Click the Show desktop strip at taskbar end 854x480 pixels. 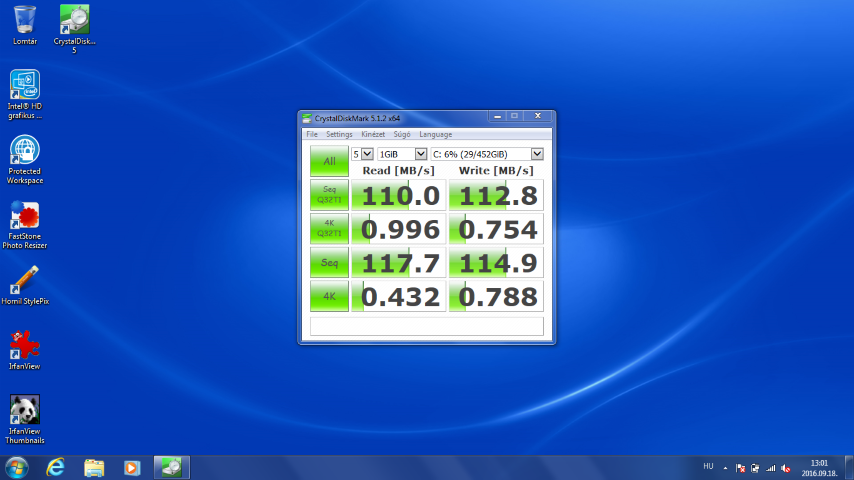849,467
